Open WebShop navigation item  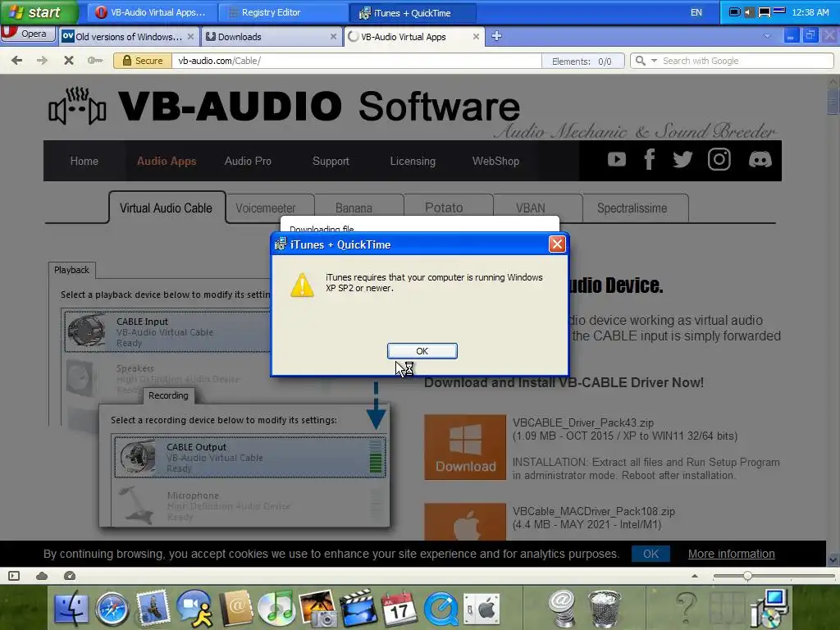click(495, 161)
